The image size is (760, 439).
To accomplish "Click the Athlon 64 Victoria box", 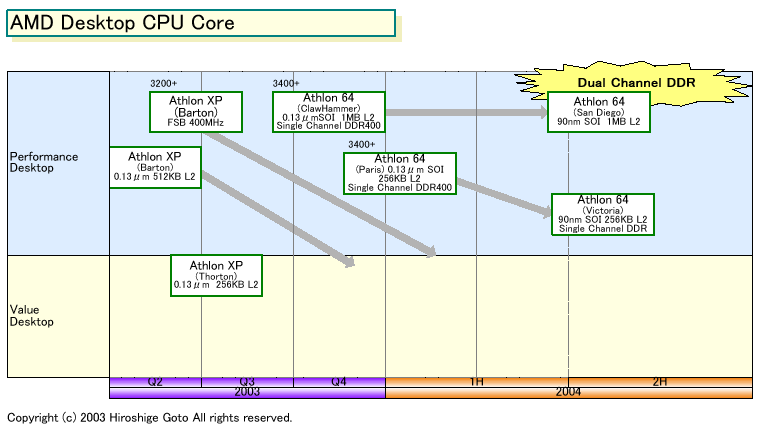I will 603,214.
